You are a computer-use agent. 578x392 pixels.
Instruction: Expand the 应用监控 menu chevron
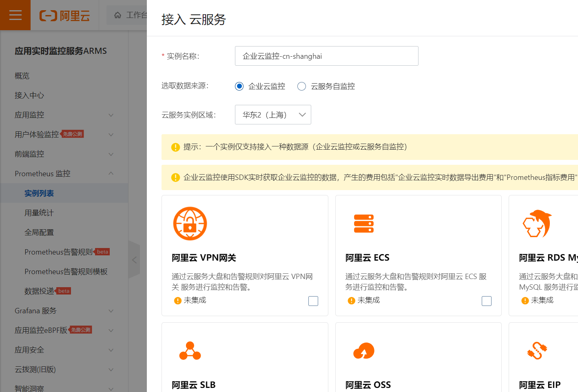point(111,115)
